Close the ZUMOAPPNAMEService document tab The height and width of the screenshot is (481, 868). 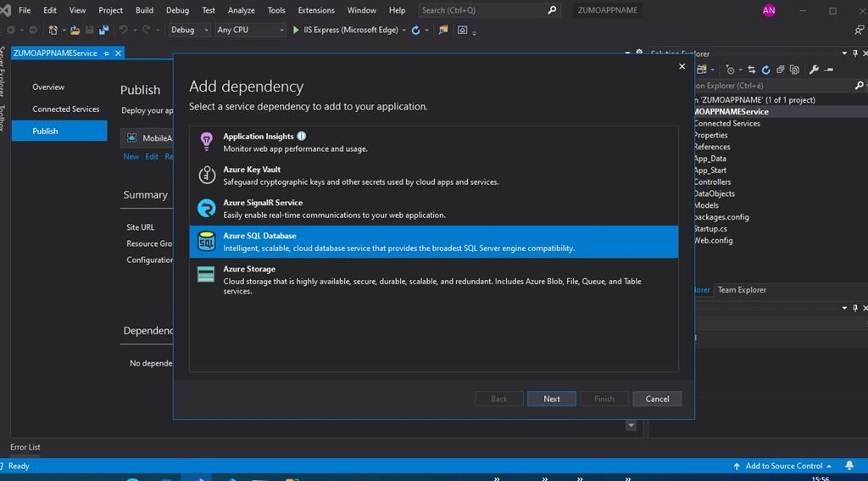pos(118,53)
